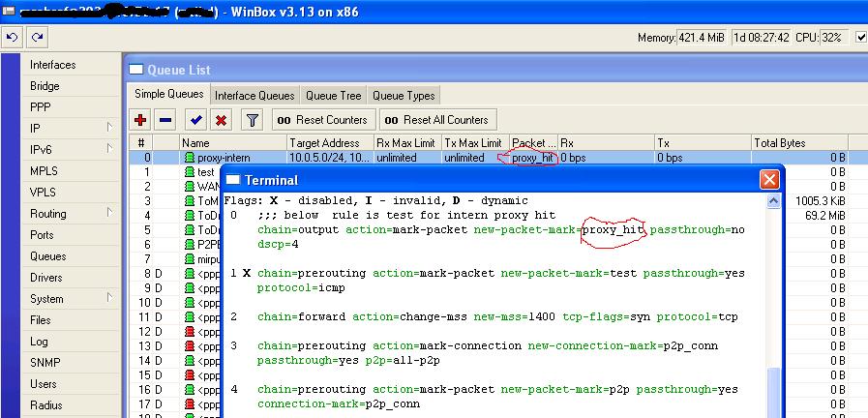
Task: Click terminal text connection-mark=p2p_conn
Action: tap(339, 403)
